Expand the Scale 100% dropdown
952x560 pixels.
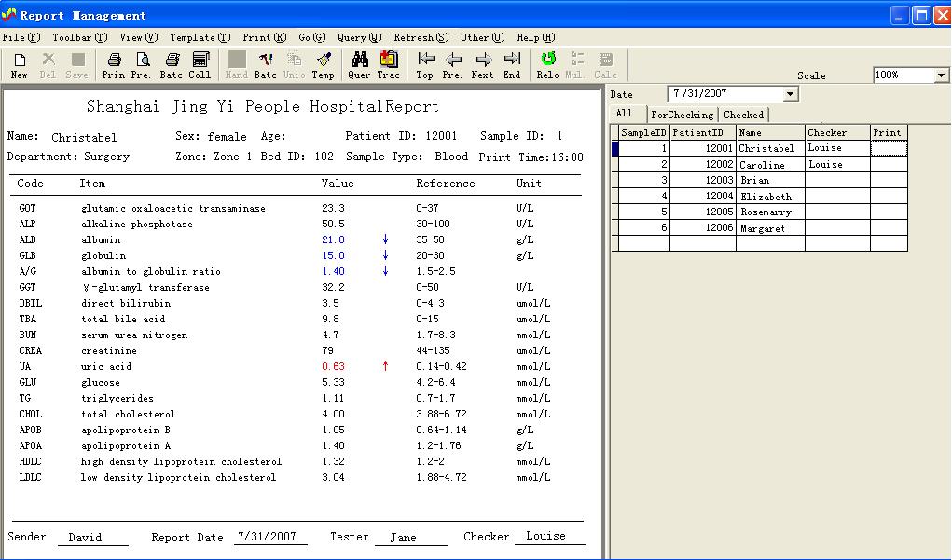[x=941, y=75]
